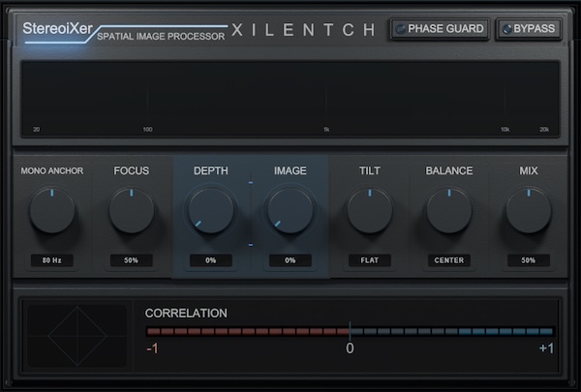Click the +1 correlation scale label
The image size is (581, 392).
click(546, 348)
